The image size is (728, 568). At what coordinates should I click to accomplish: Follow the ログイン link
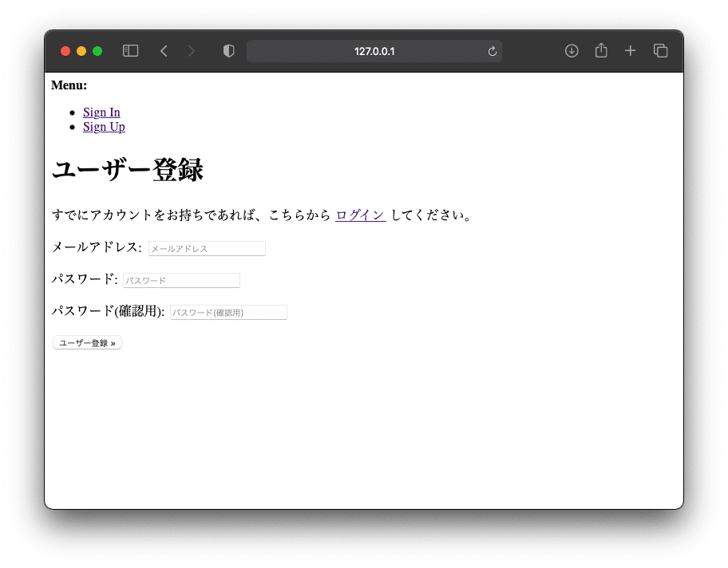361,215
